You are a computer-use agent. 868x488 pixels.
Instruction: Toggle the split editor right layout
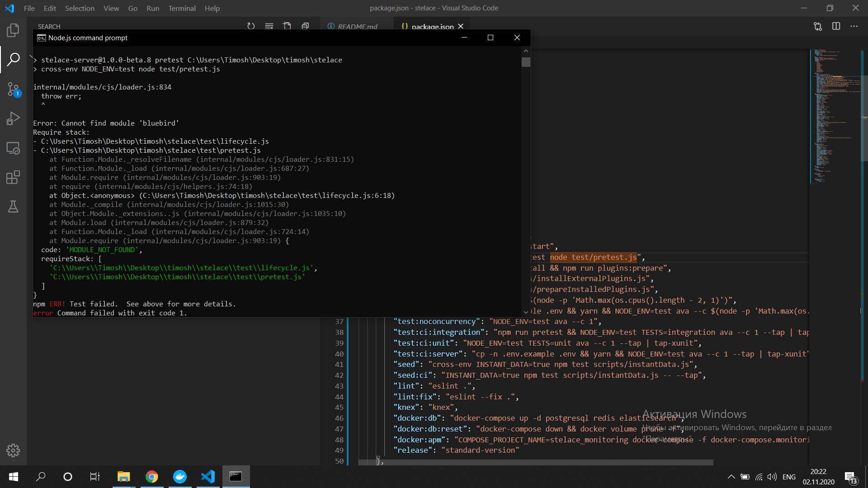tap(836, 26)
